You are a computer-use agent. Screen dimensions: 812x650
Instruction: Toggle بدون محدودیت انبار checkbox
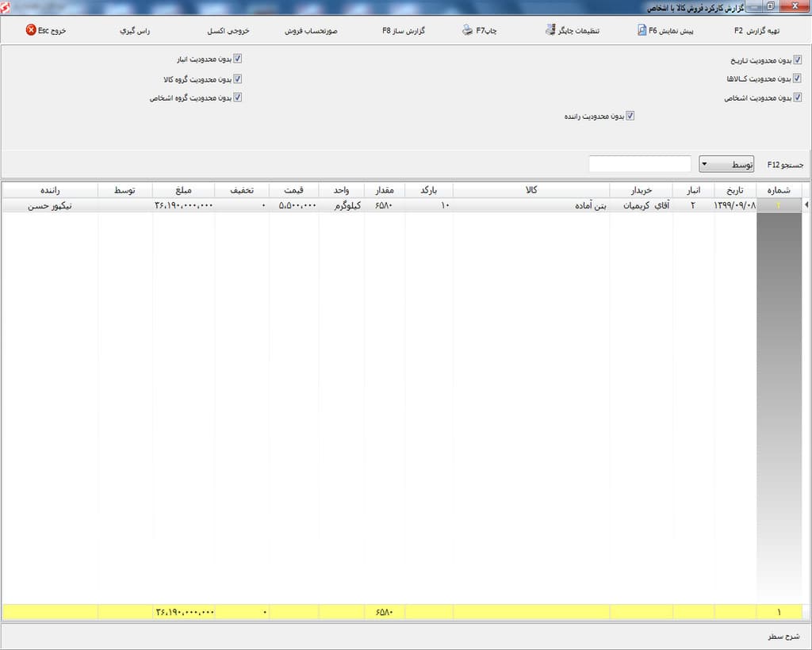[238, 59]
